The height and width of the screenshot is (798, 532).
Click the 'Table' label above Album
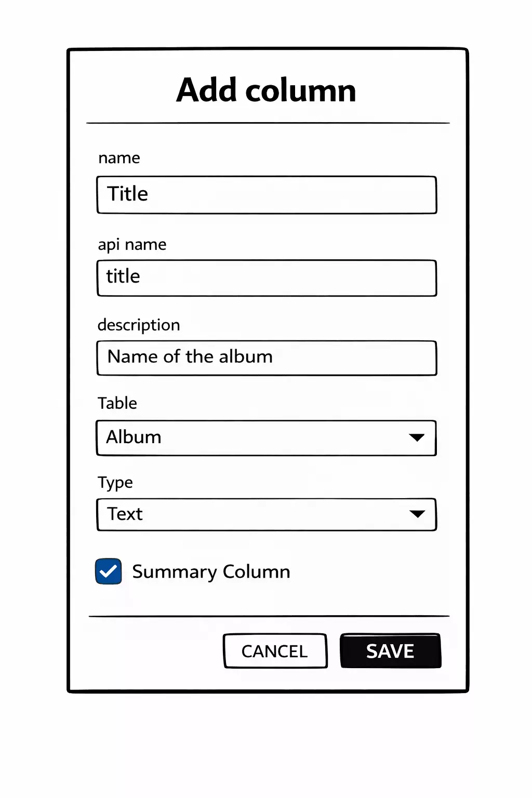pyautogui.click(x=117, y=403)
